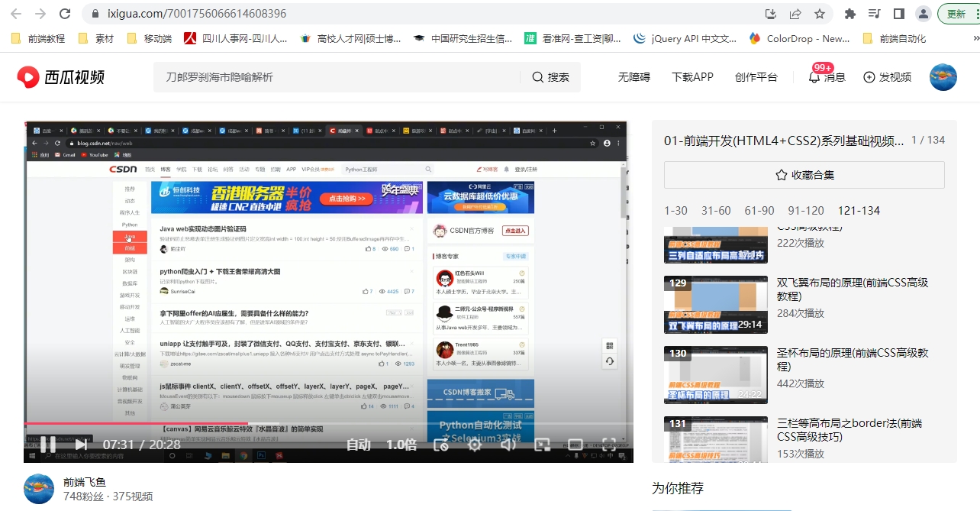Open the 1.0倍 playback speed menu
The width and height of the screenshot is (980, 511).
pos(401,445)
